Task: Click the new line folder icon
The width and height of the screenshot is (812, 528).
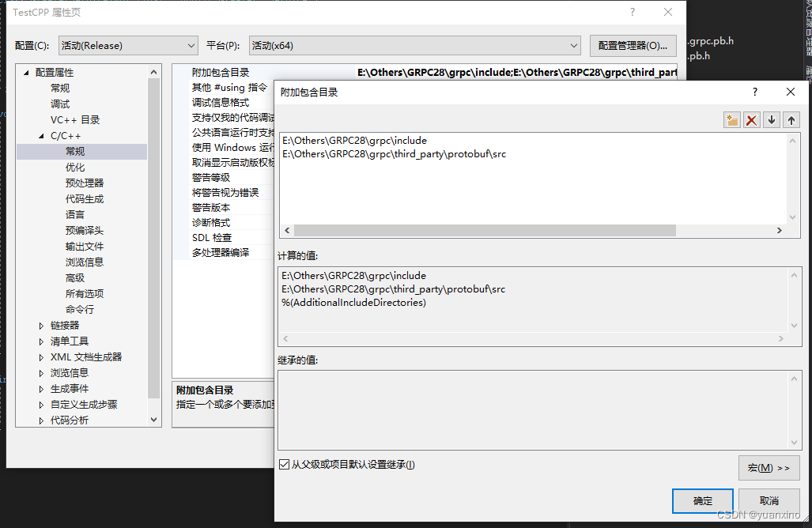Action: pos(731,119)
